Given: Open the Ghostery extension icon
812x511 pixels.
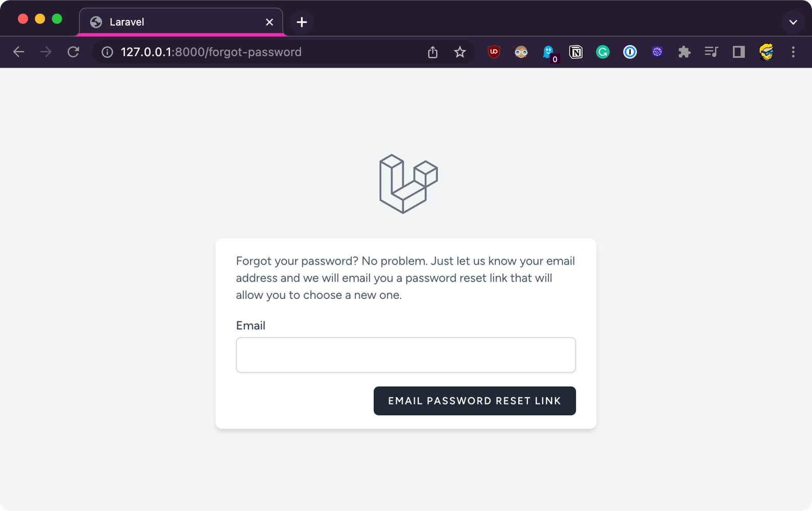Looking at the screenshot, I should pyautogui.click(x=548, y=52).
